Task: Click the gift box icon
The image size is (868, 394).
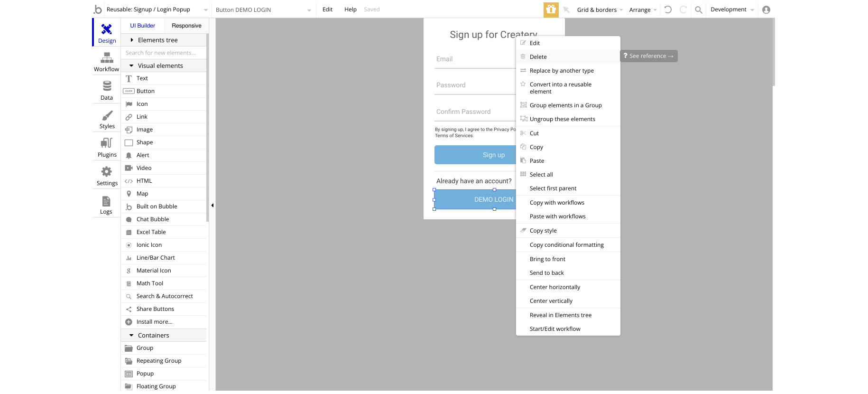Action: [x=551, y=9]
